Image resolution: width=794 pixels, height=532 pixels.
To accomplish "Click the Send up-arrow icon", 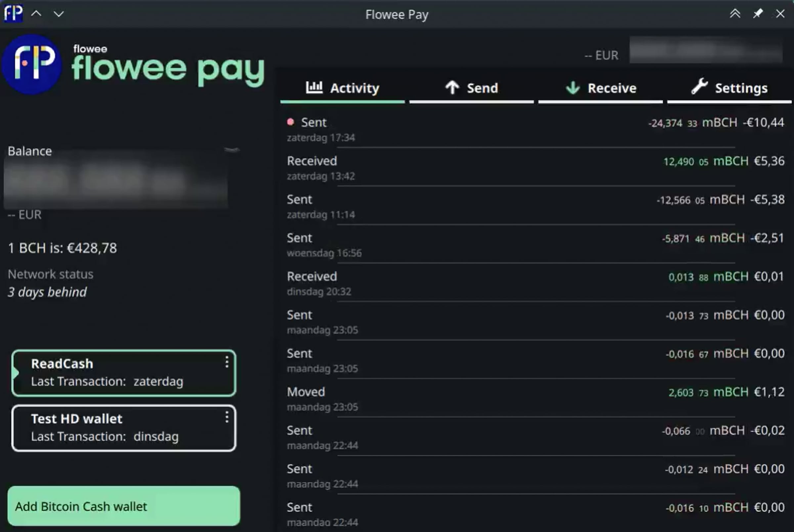I will pos(452,88).
